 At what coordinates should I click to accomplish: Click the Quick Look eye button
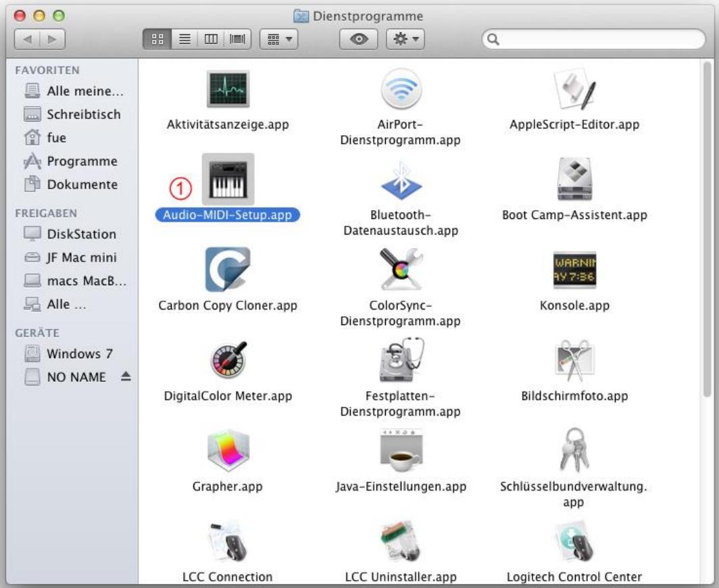[359, 39]
